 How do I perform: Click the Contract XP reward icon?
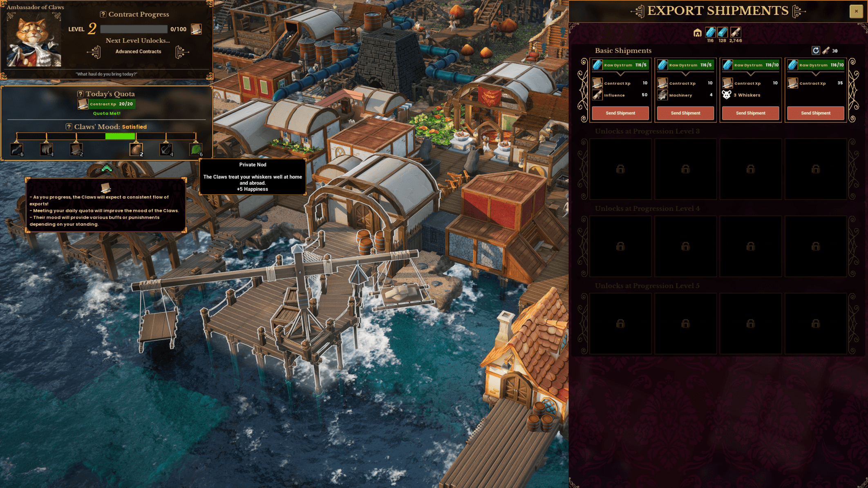pos(598,83)
